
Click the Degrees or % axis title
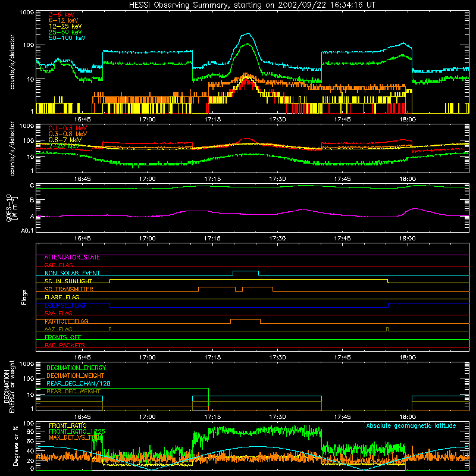(x=16, y=446)
